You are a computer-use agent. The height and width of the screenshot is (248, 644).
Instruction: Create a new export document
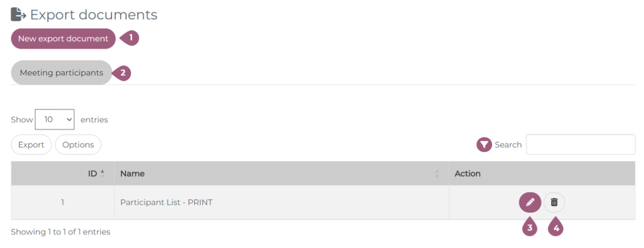coord(63,38)
